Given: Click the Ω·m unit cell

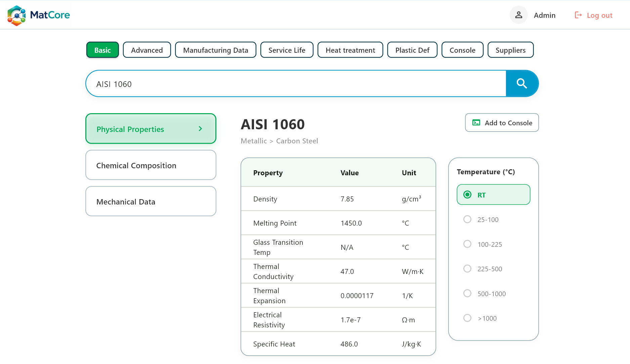Looking at the screenshot, I should [408, 320].
